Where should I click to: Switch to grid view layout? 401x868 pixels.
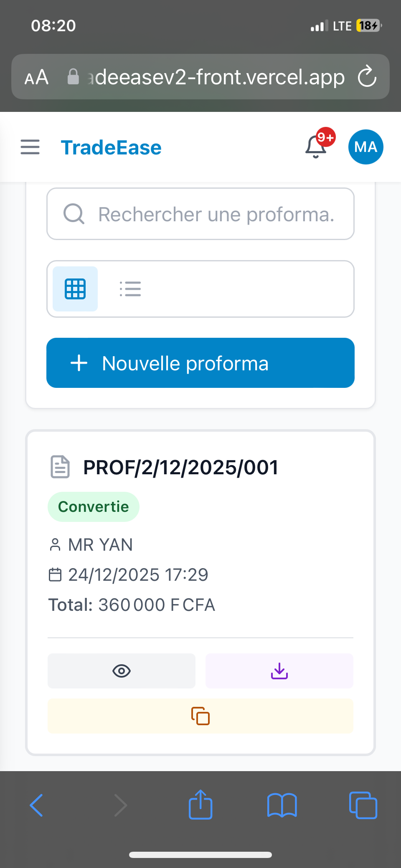(x=75, y=289)
